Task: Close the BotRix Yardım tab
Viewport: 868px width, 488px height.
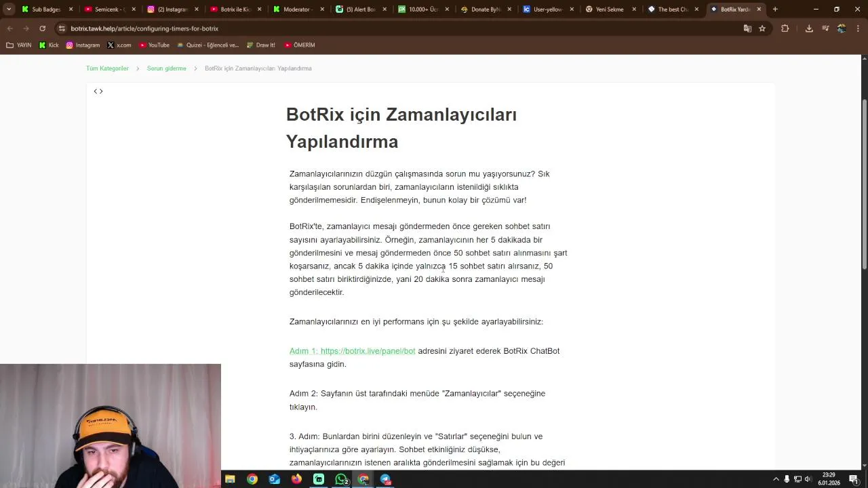Action: (x=759, y=9)
